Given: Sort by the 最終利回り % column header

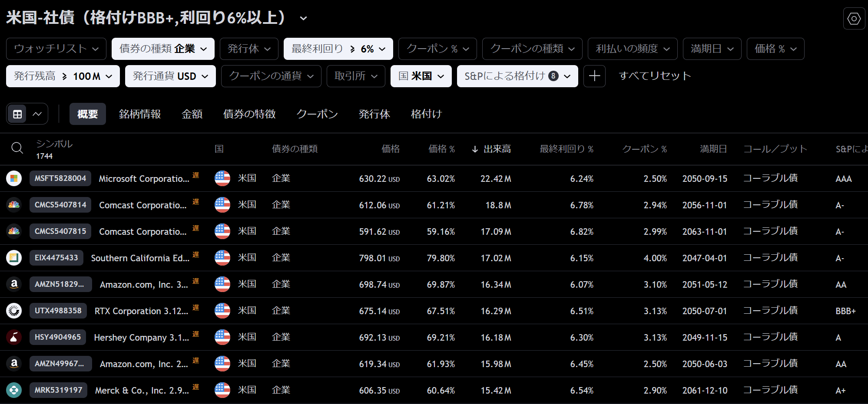Looking at the screenshot, I should 566,149.
